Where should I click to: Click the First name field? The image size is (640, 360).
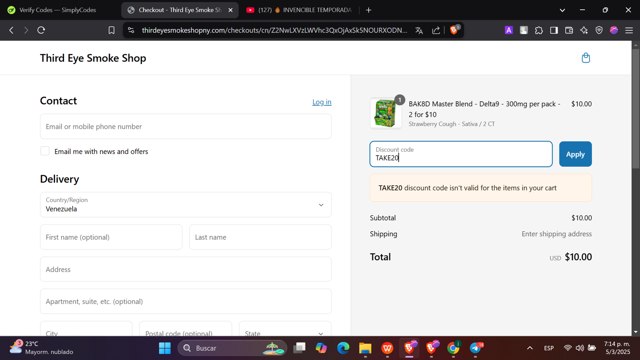(111, 237)
